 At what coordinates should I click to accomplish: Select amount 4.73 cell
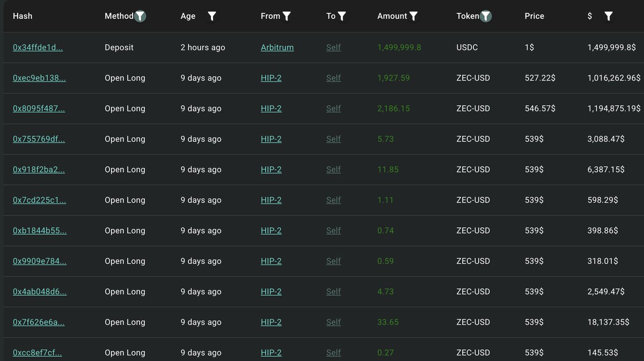tap(385, 292)
